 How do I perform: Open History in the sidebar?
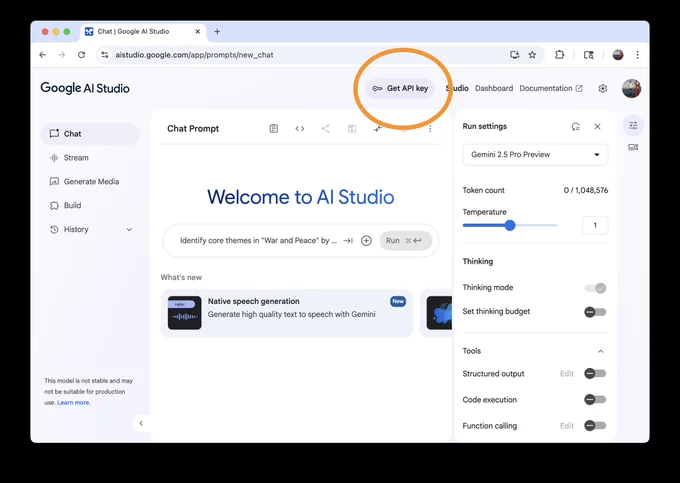tap(90, 229)
